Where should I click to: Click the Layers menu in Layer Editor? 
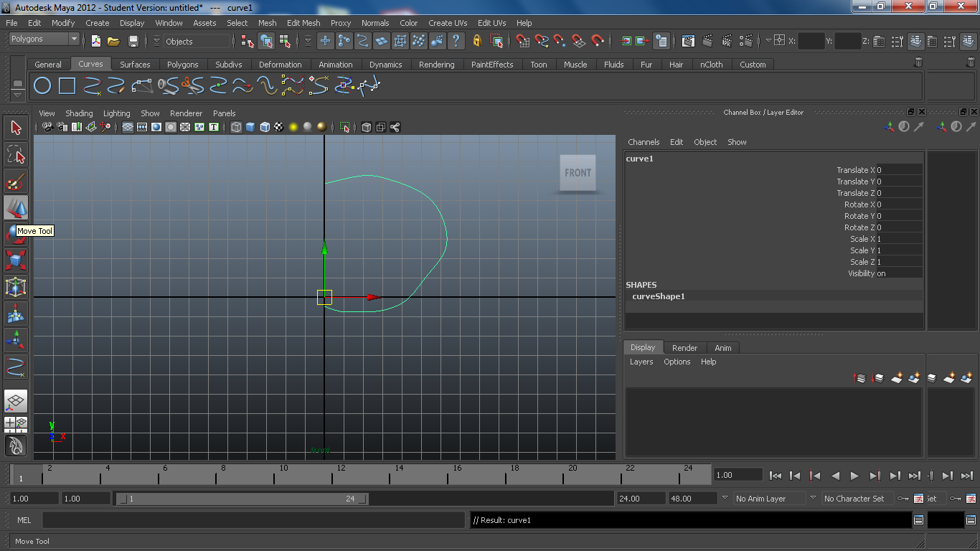pyautogui.click(x=641, y=362)
